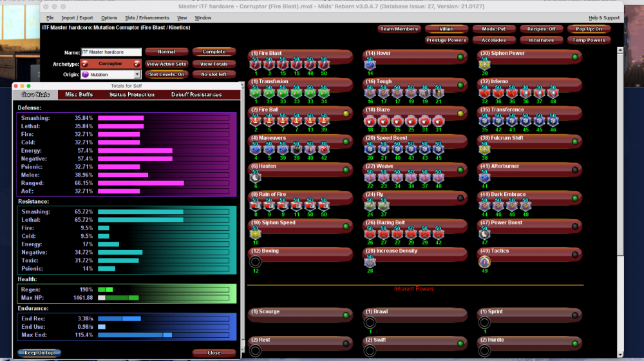This screenshot has width=644, height=361.
Task: Select Tough enhancement slot at level 21
Action: click(438, 93)
